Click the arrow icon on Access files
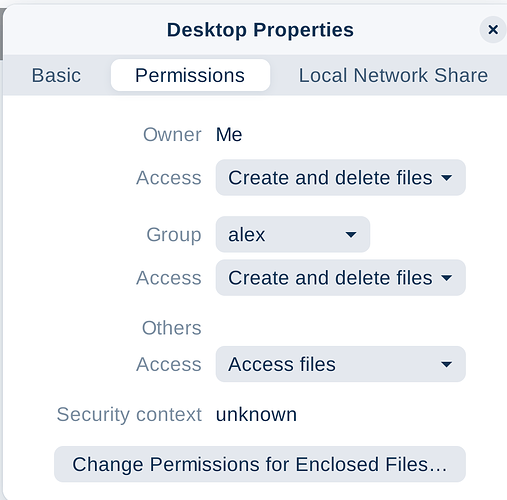This screenshot has width=507, height=500. [446, 364]
